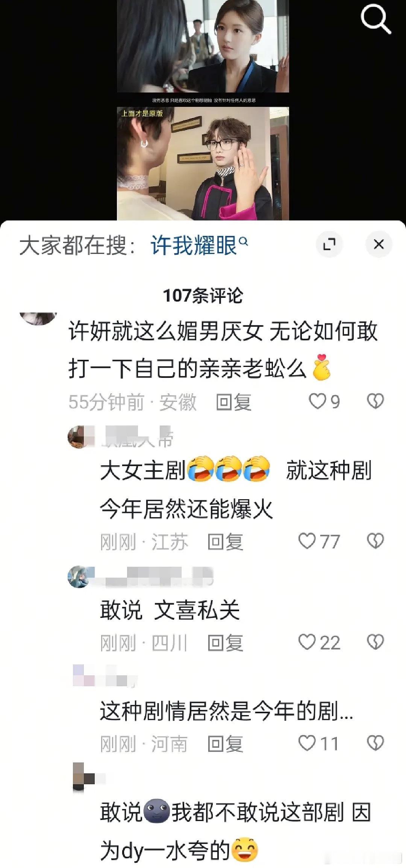Open the 107条评论 header

(x=203, y=296)
